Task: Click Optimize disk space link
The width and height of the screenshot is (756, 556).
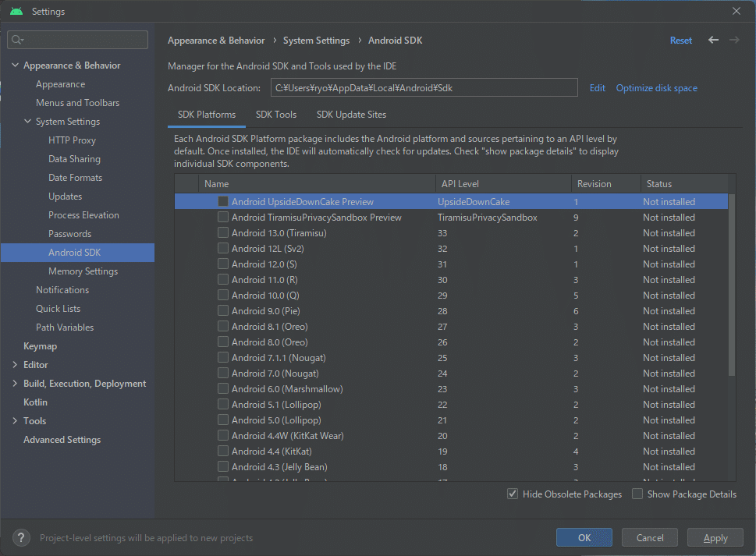Action: [x=656, y=87]
